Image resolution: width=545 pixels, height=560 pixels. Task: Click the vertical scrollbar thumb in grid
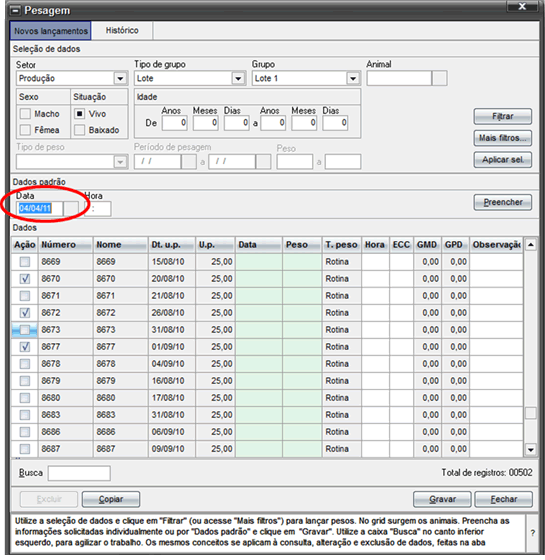pyautogui.click(x=531, y=413)
